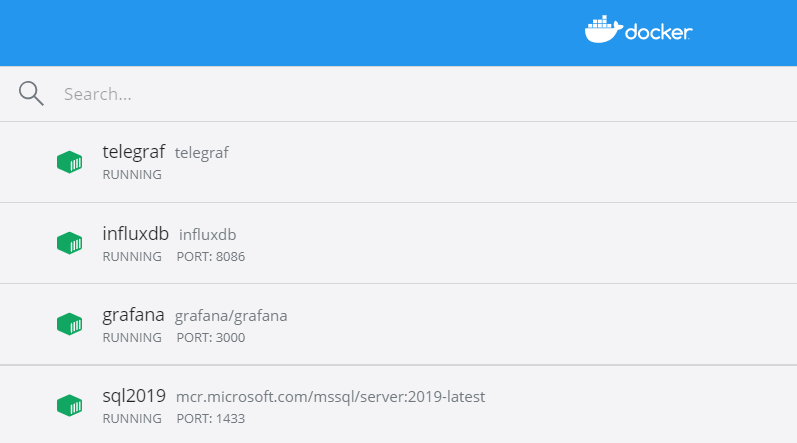Screen dimensions: 797x443
Task: Click the sql2019 container icon
Action: (x=70, y=405)
